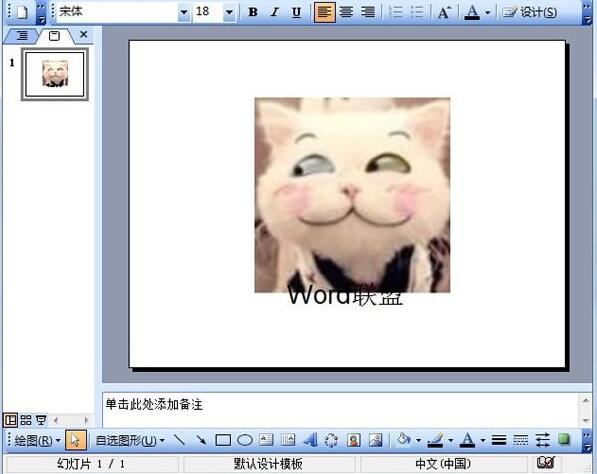Insert clip art icon

354,440
